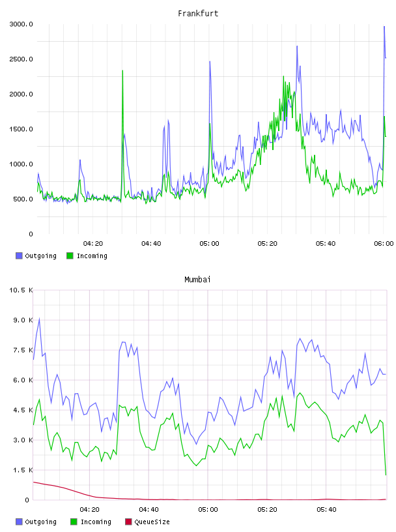Click the Frankfurt chart title
The image size is (396, 532).
click(198, 14)
